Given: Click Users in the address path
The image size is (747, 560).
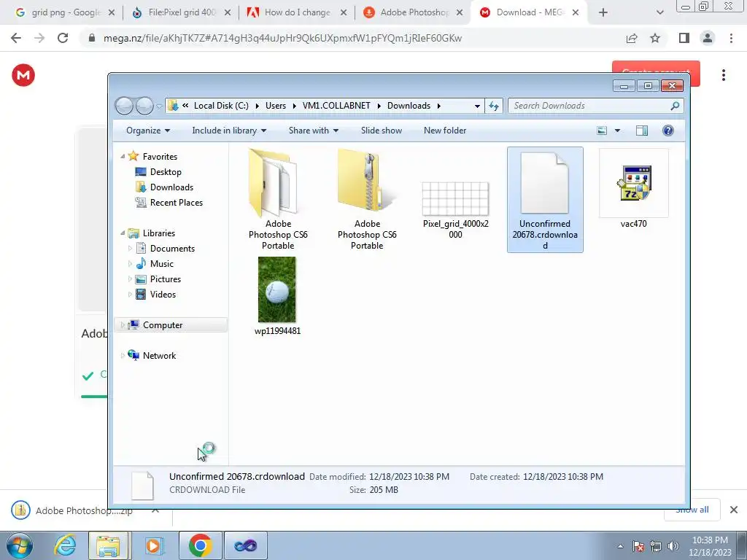Looking at the screenshot, I should tap(276, 106).
